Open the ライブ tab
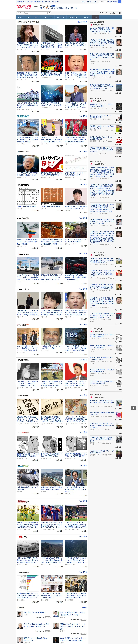 point(37,17)
